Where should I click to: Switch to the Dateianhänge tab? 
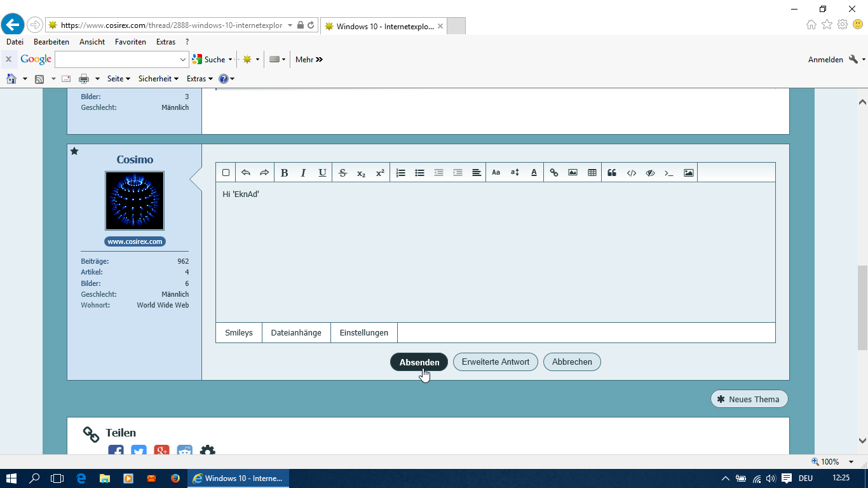click(x=296, y=333)
